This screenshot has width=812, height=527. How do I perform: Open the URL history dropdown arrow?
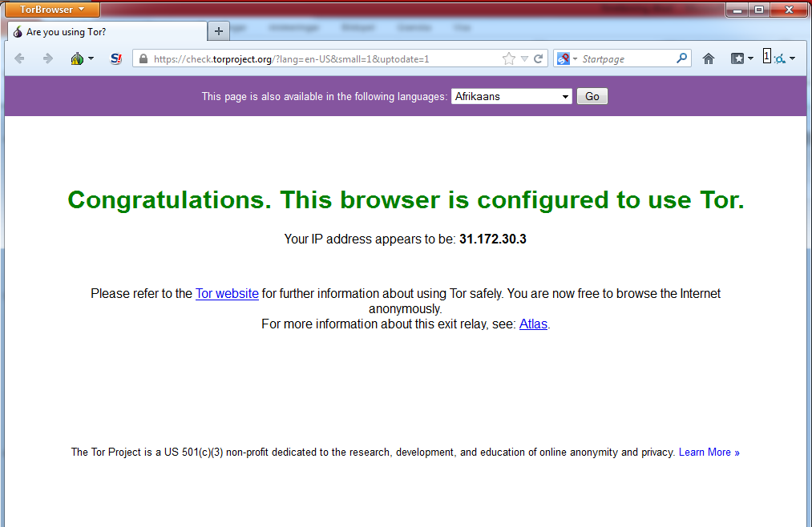pyautogui.click(x=524, y=59)
